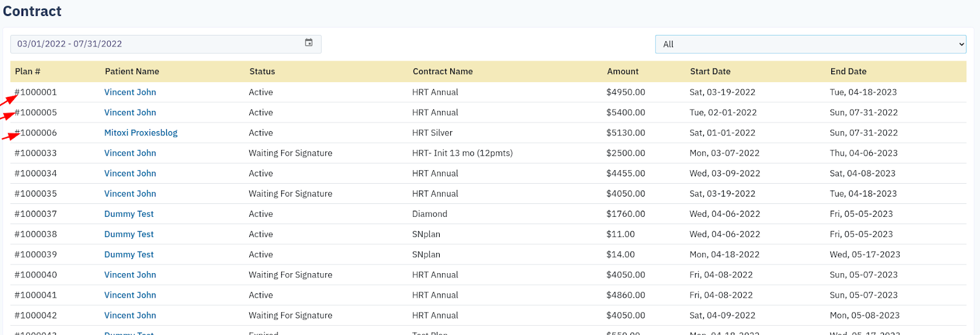Viewport: 980px width, 335px height.
Task: Sort by the Plan # column header
Action: click(x=28, y=72)
